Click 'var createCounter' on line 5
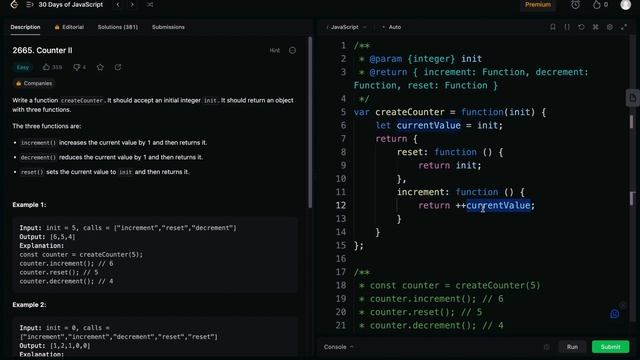The image size is (640, 360). [398, 112]
